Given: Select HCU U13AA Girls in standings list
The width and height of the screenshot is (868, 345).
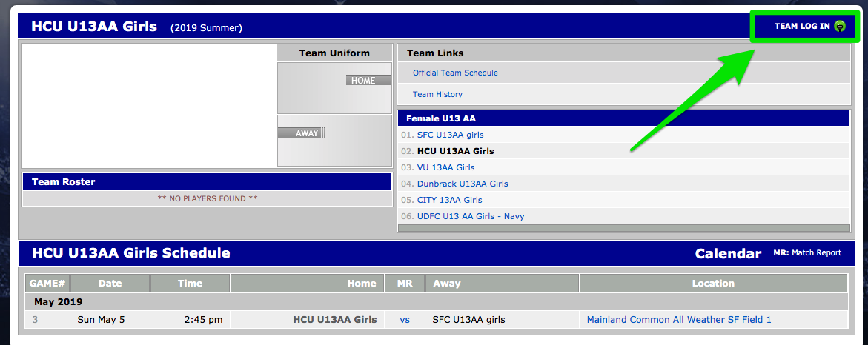Looking at the screenshot, I should coord(456,151).
